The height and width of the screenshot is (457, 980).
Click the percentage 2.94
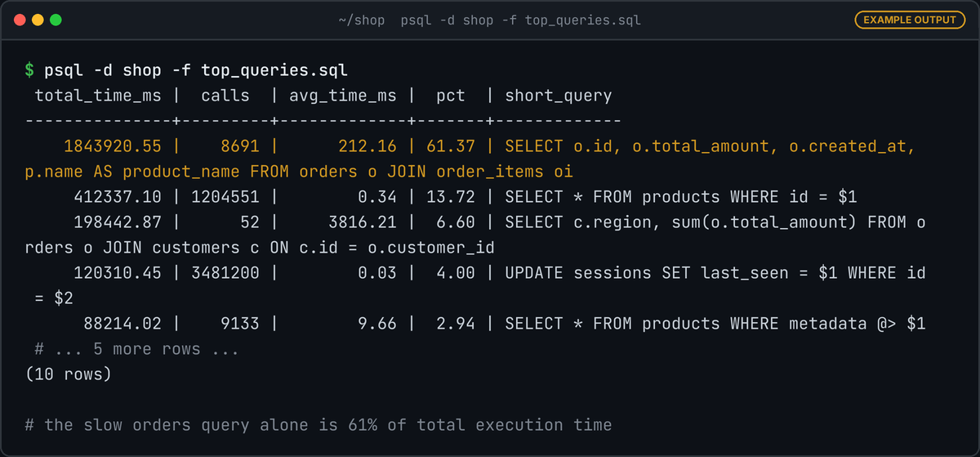pyautogui.click(x=456, y=324)
